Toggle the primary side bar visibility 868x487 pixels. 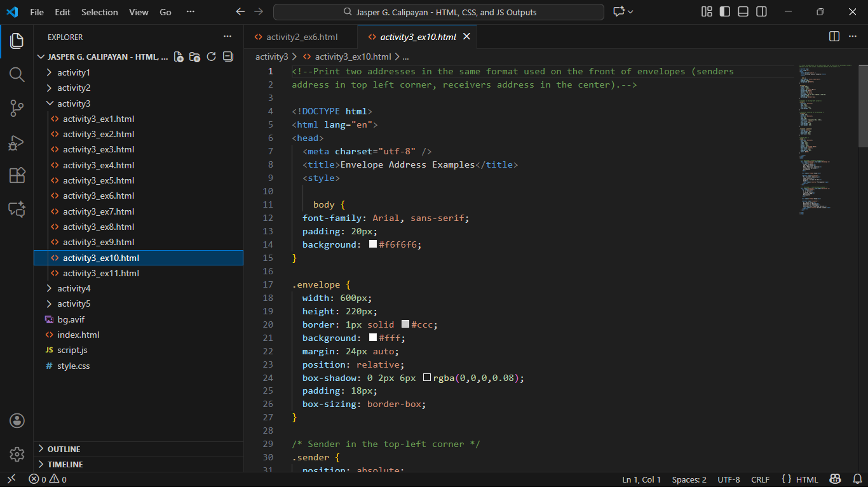click(724, 12)
